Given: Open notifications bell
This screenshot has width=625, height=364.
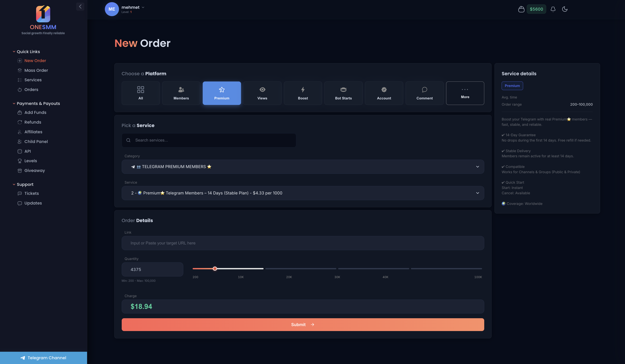Looking at the screenshot, I should pos(553,9).
